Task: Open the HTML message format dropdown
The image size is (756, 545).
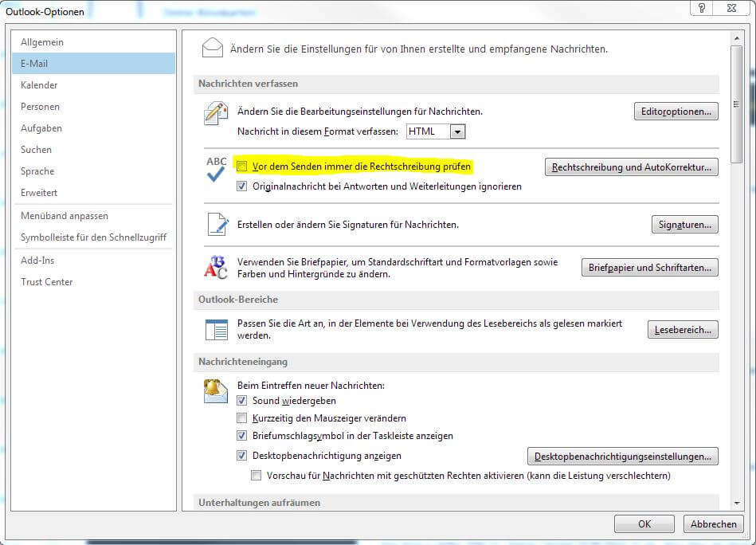Action: (x=457, y=131)
